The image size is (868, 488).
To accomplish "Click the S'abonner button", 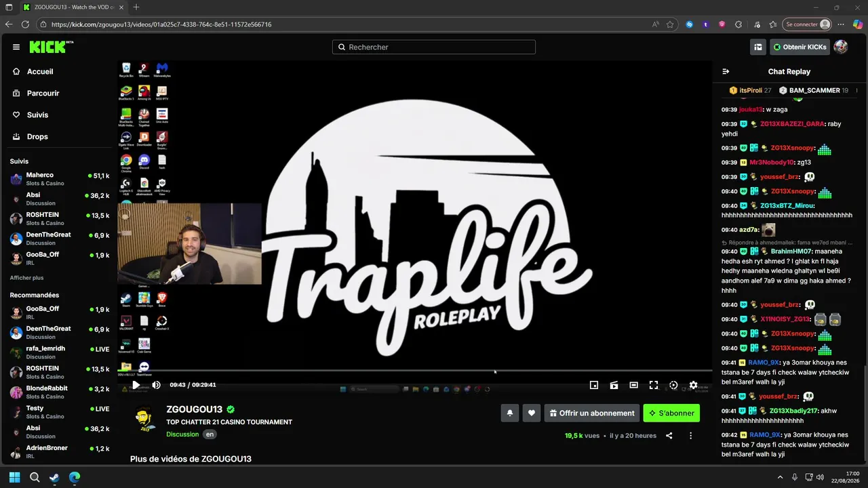I will point(671,413).
